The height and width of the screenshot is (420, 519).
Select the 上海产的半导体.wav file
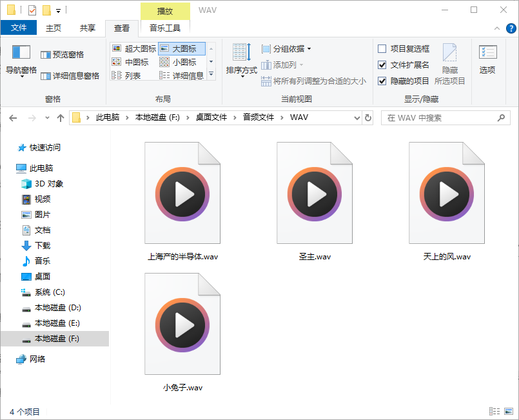click(182, 202)
